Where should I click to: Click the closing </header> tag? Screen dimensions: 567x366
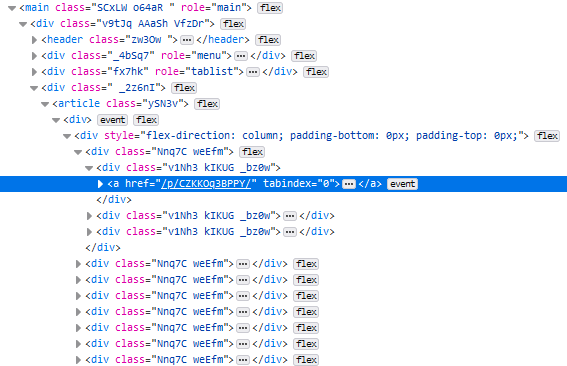[223, 39]
